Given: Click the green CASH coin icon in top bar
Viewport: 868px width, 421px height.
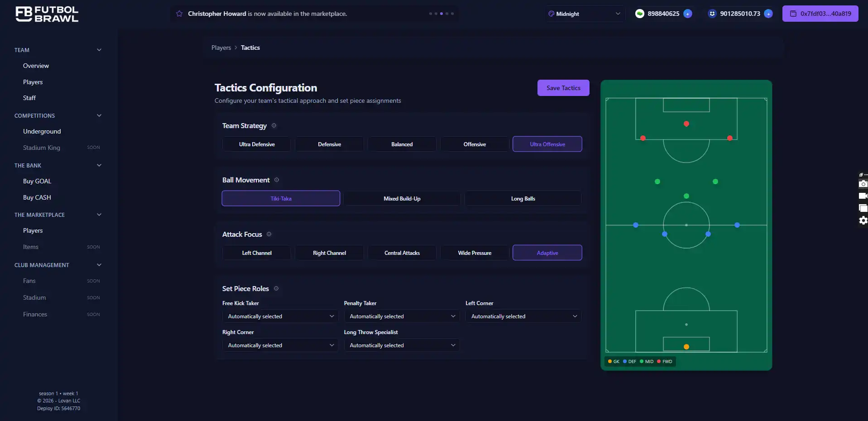Looking at the screenshot, I should 639,14.
